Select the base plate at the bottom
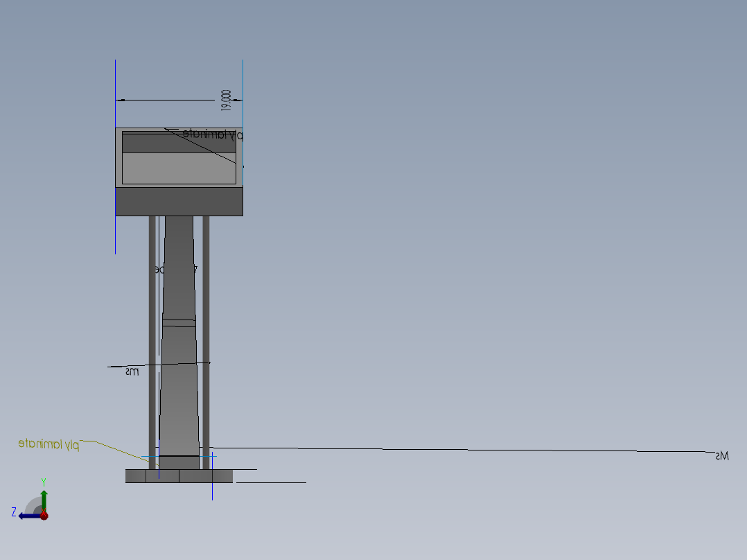The width and height of the screenshot is (747, 560). 179,476
